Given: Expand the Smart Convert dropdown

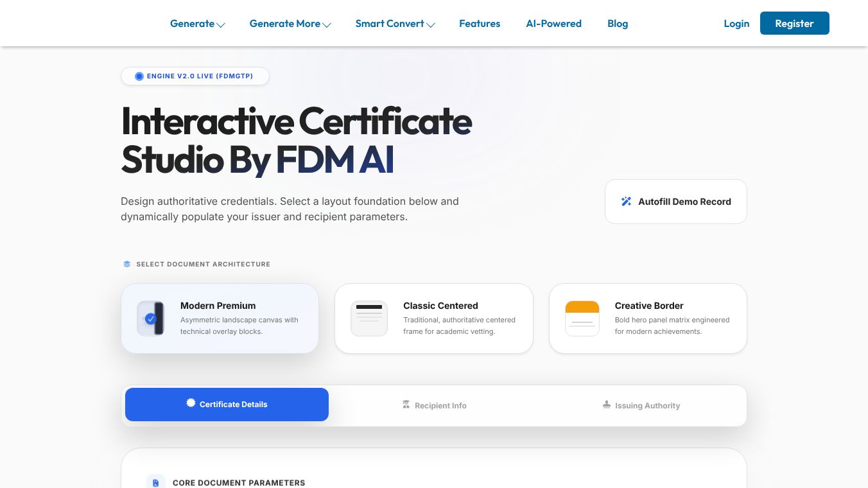Looking at the screenshot, I should coord(395,24).
